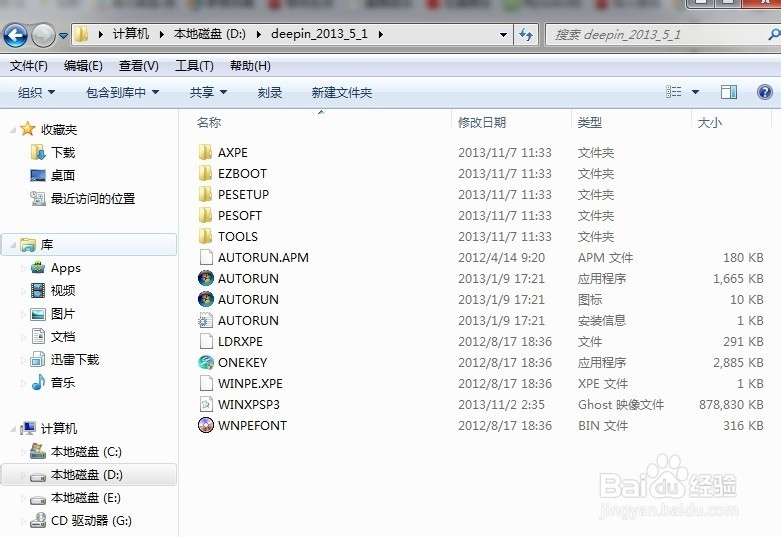
Task: Open the address bar history dropdown
Action: point(503,35)
